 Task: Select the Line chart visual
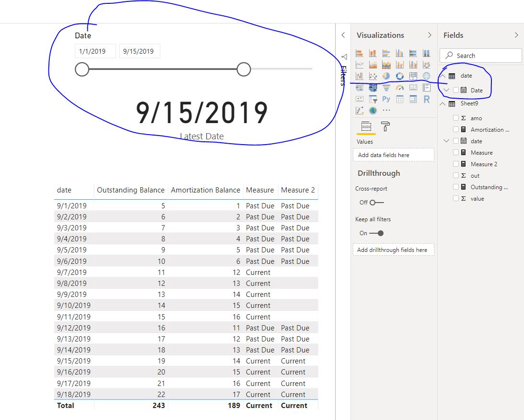(360, 65)
